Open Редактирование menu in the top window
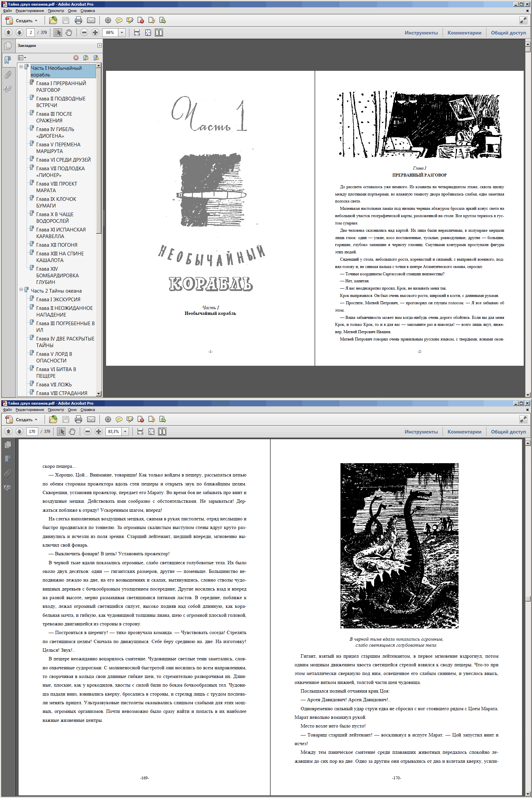Screen dimensions: 532x798 pyautogui.click(x=30, y=11)
